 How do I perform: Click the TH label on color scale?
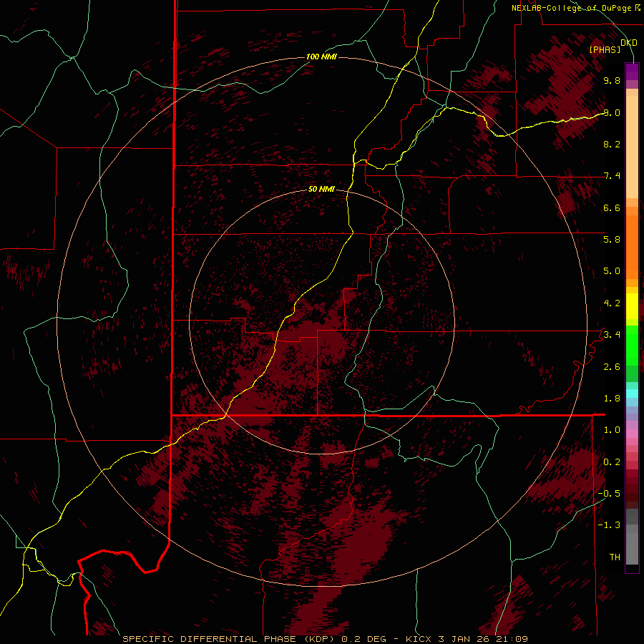[x=615, y=557]
